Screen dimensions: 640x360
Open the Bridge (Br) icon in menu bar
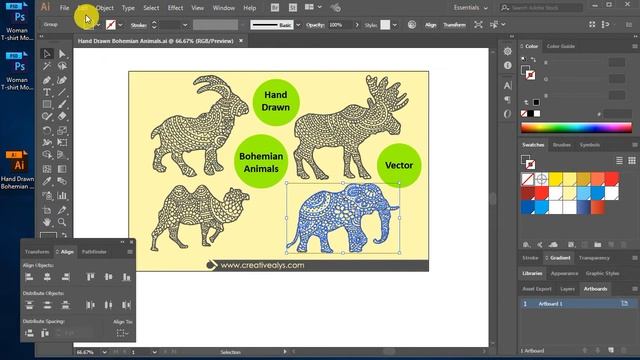tap(275, 7)
